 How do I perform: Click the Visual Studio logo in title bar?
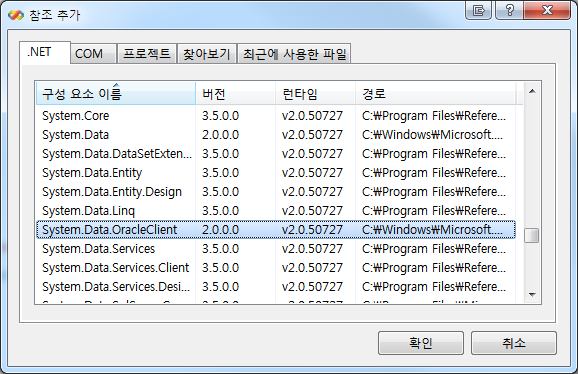pos(15,15)
